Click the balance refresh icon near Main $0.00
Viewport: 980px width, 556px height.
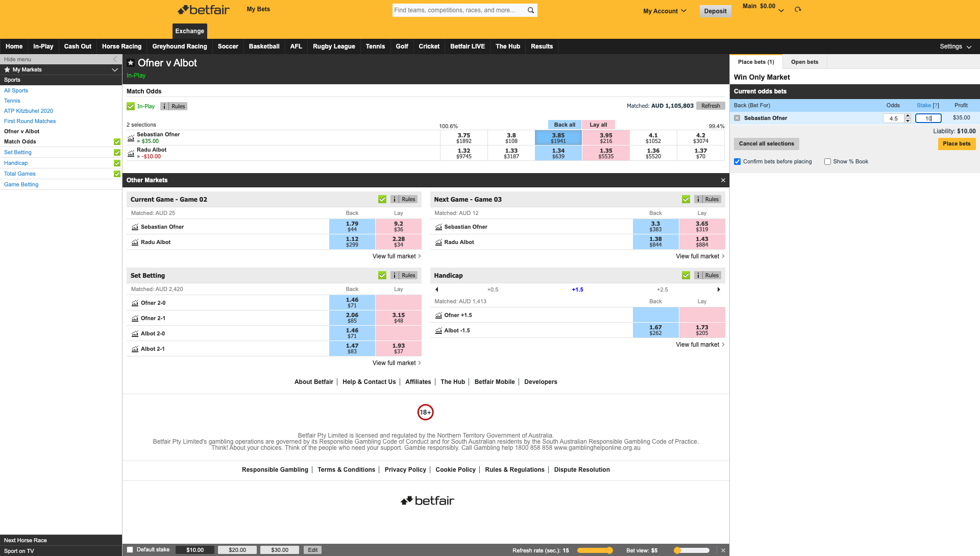click(x=798, y=9)
